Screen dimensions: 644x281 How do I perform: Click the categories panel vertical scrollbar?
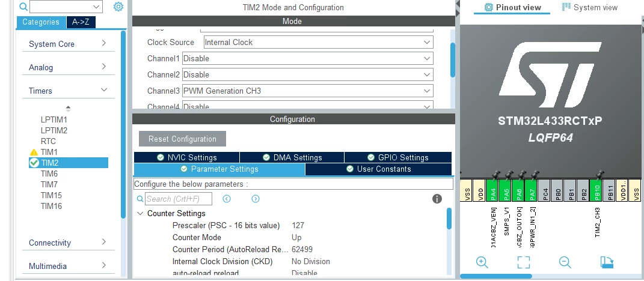[x=123, y=125]
